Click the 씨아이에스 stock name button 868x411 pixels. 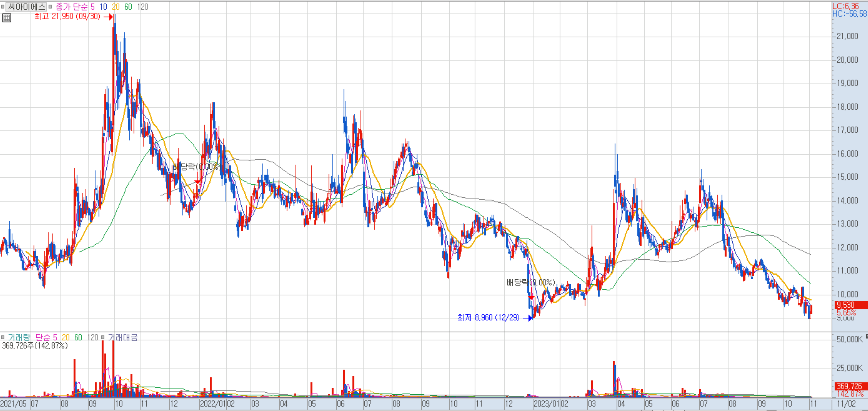[x=26, y=7]
